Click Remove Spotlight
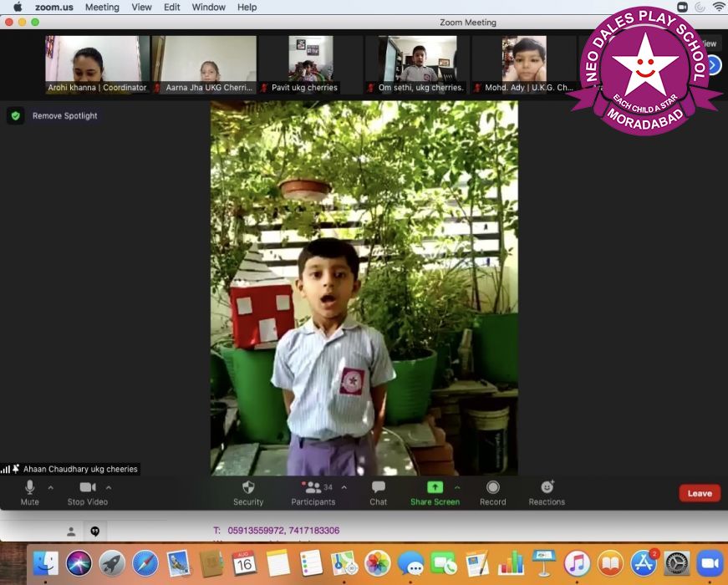This screenshot has width=728, height=585. pyautogui.click(x=65, y=115)
